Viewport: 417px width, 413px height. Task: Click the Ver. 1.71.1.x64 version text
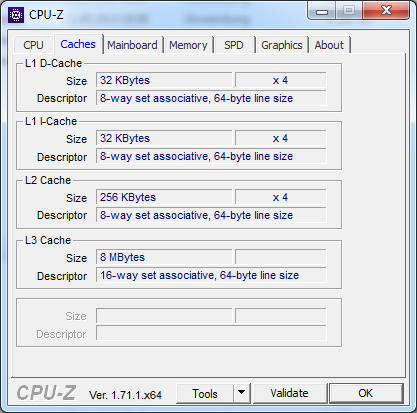(x=125, y=395)
